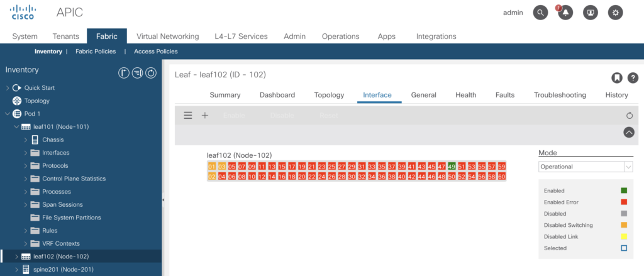This screenshot has height=276, width=644.
Task: Click the spine201 node icon
Action: [26, 270]
